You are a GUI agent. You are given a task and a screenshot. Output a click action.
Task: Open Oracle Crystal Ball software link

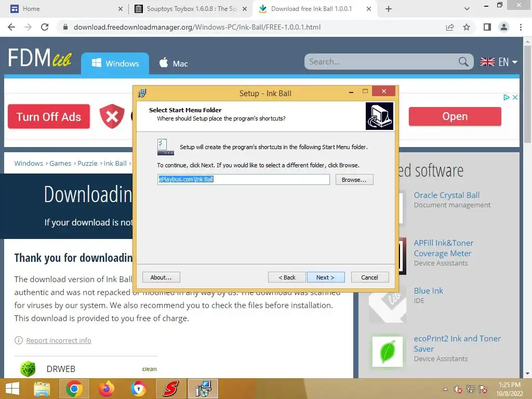[x=446, y=195]
